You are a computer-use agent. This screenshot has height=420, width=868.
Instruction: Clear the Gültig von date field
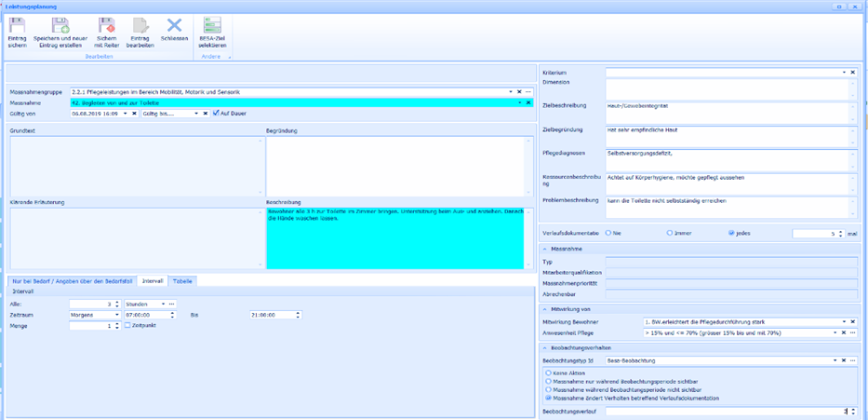pos(134,113)
